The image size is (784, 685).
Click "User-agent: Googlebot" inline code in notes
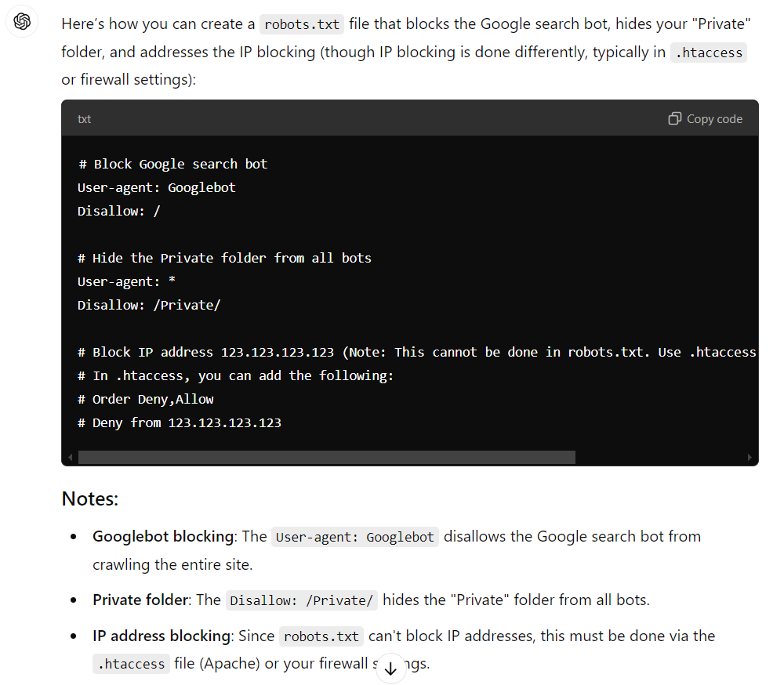(x=354, y=537)
